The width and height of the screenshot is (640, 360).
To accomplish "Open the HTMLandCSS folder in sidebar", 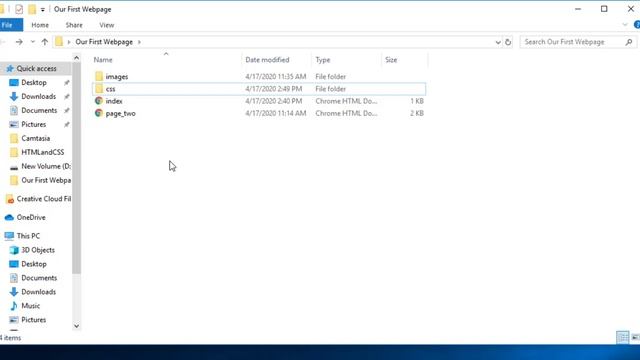I will point(42,152).
